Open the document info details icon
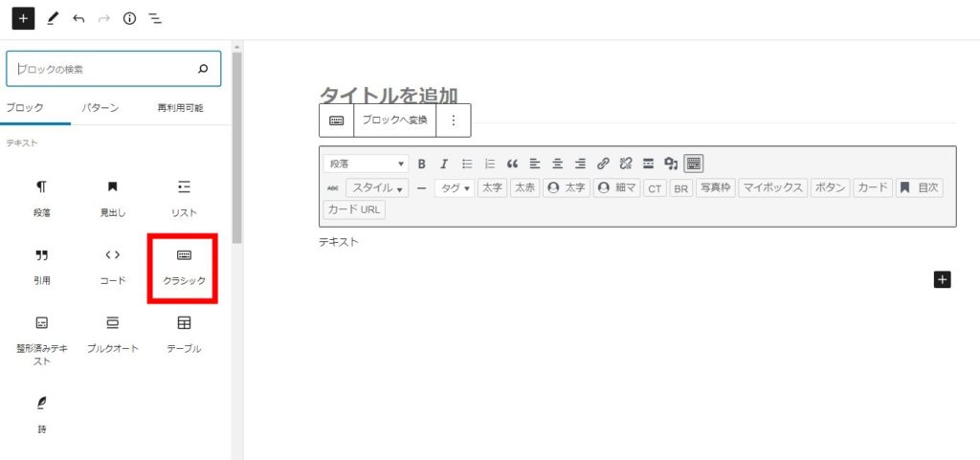The image size is (980, 460). click(x=129, y=19)
